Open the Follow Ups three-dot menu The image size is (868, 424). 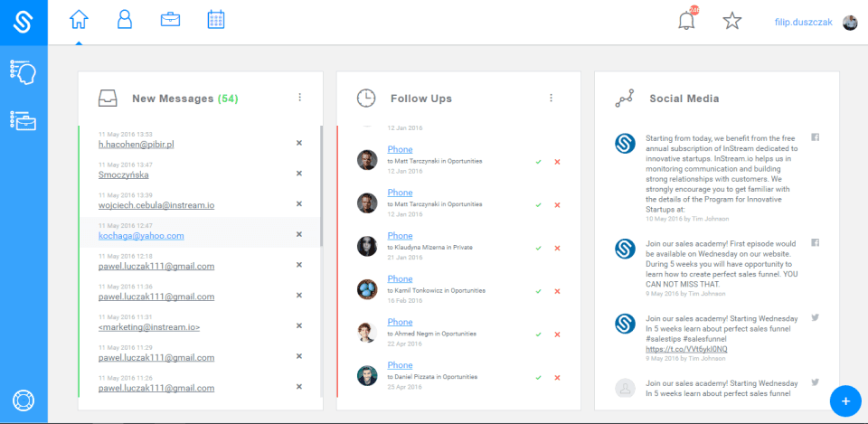click(550, 98)
